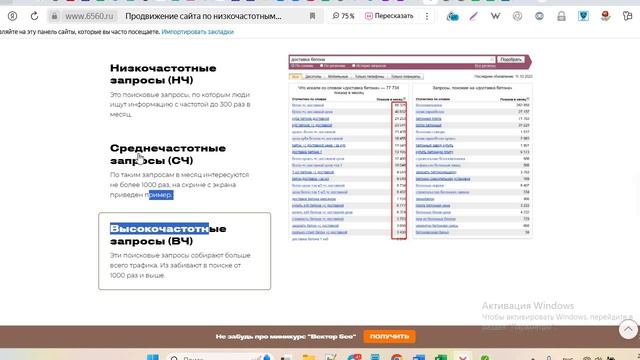Open the red flower extension icon
This screenshot has width=640, height=360.
pos(605,16)
